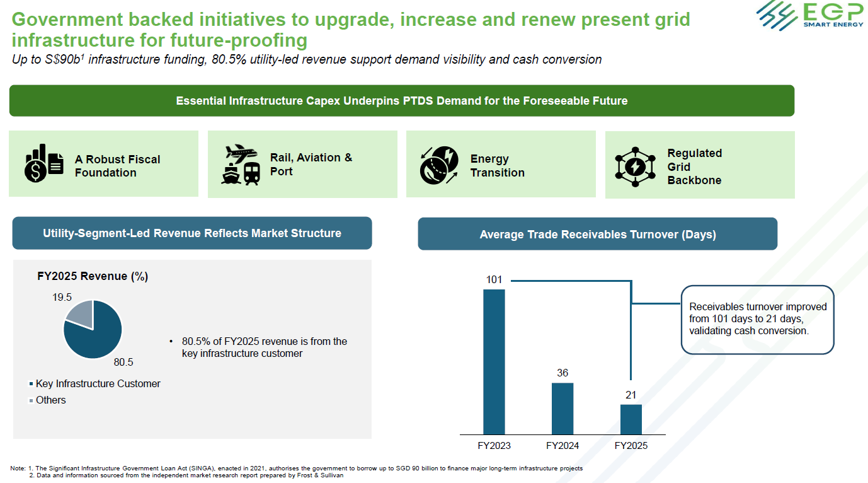Click the FY2024 bar showing 36
This screenshot has height=483, width=868.
click(x=562, y=409)
